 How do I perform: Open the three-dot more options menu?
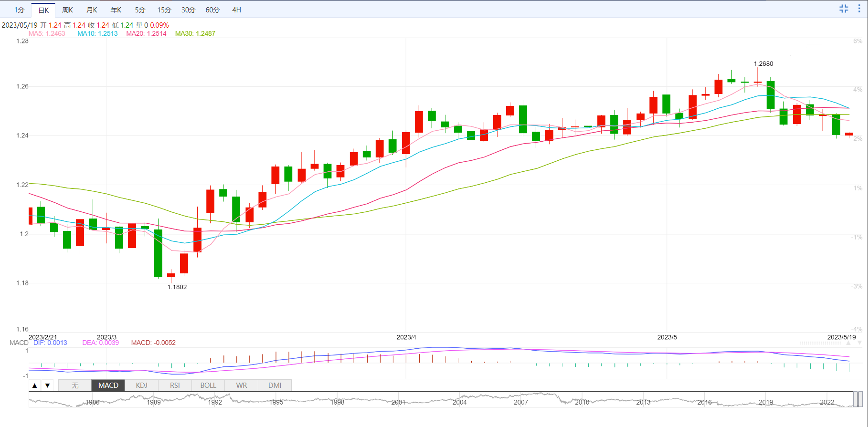859,9
